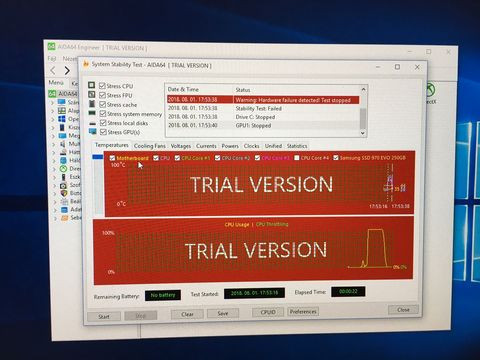Click the CPU chip icon beside Stress CPU

pos(91,85)
